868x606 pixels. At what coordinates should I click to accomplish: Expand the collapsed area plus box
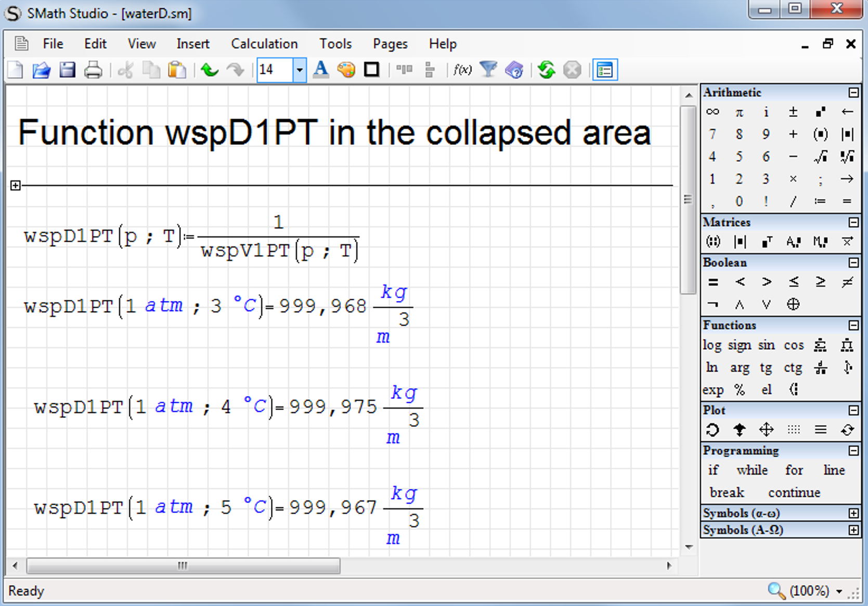pyautogui.click(x=16, y=186)
